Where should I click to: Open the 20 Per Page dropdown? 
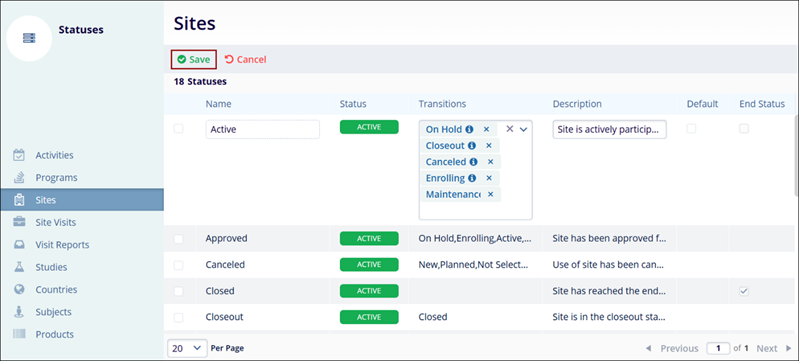tap(187, 348)
